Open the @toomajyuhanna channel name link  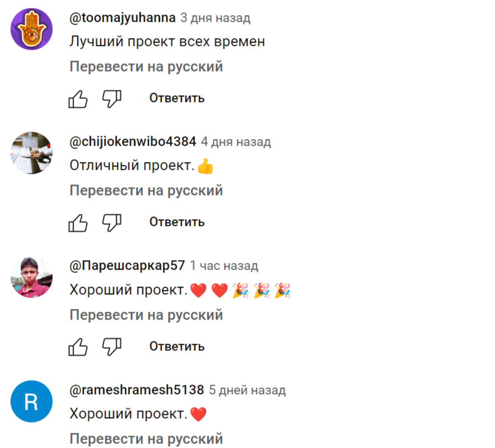[122, 18]
